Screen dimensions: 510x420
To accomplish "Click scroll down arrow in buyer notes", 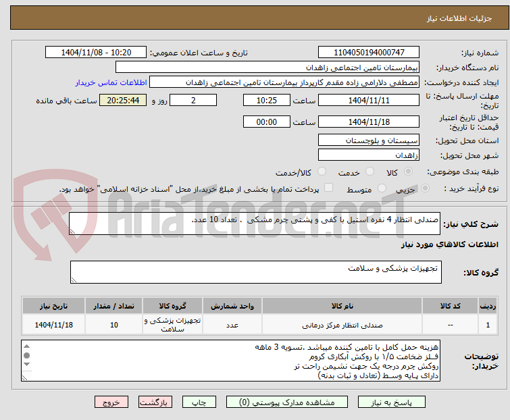I will coord(27,364).
